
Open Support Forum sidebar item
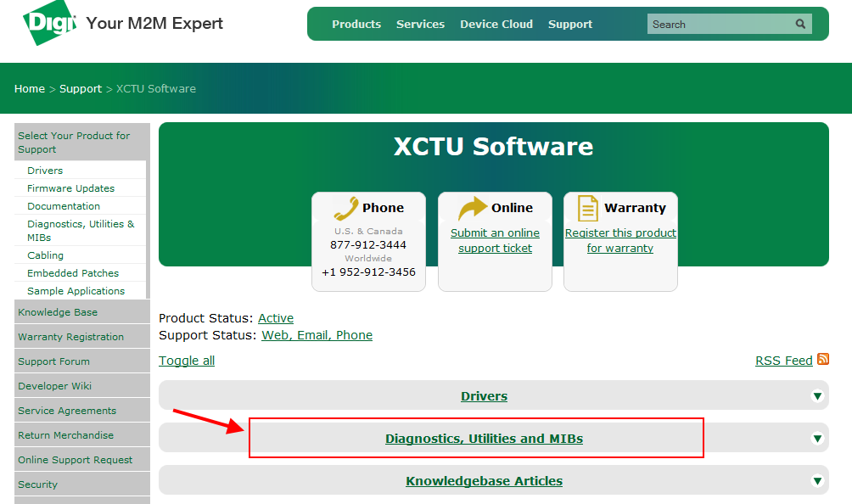pyautogui.click(x=82, y=361)
